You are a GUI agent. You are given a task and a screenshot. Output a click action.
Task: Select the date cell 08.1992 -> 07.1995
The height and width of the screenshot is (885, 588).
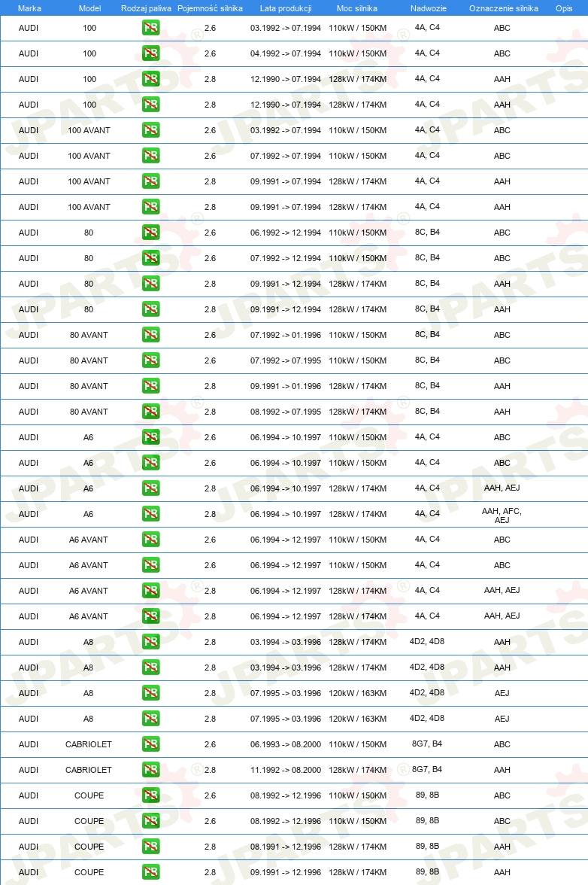click(286, 412)
